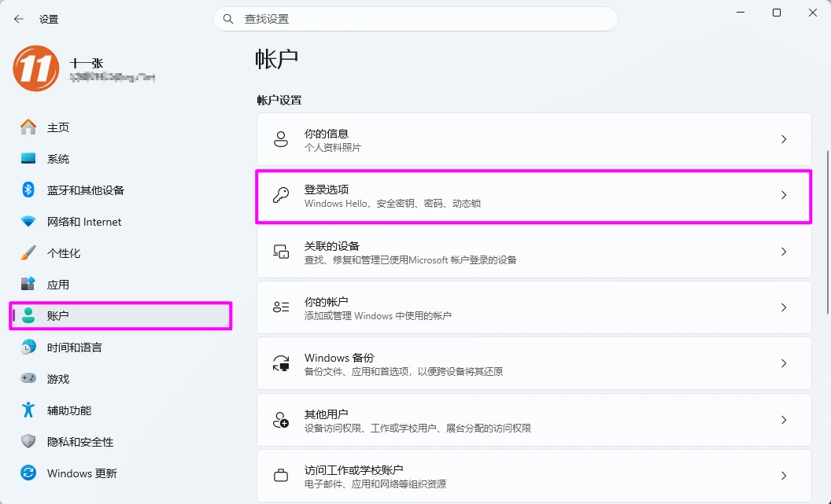Screen dimensions: 831x504
Task: Click the 访问工作或学校账户 title text
Action: 354,470
